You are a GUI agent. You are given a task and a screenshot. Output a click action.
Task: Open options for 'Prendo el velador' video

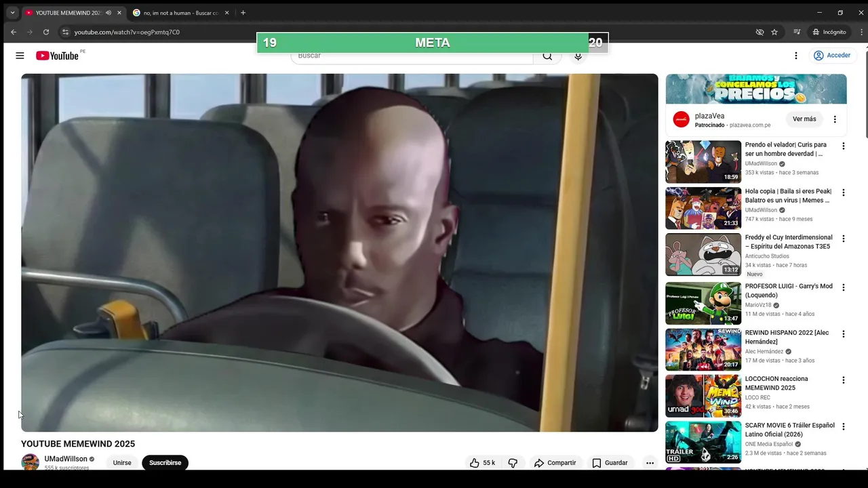click(x=844, y=146)
